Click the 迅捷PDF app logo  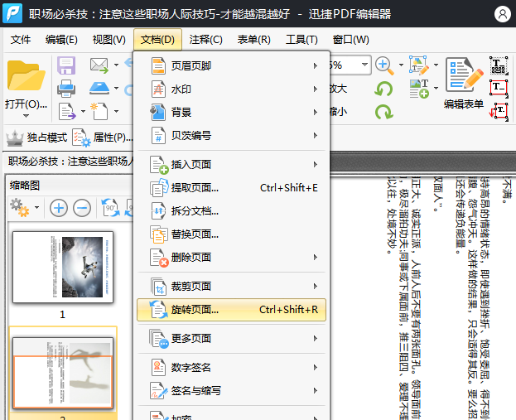pyautogui.click(x=12, y=13)
